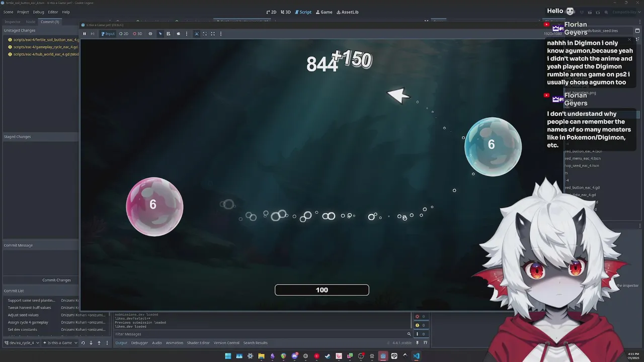This screenshot has width=644, height=362.
Task: Switch to Script workspace
Action: 303,12
